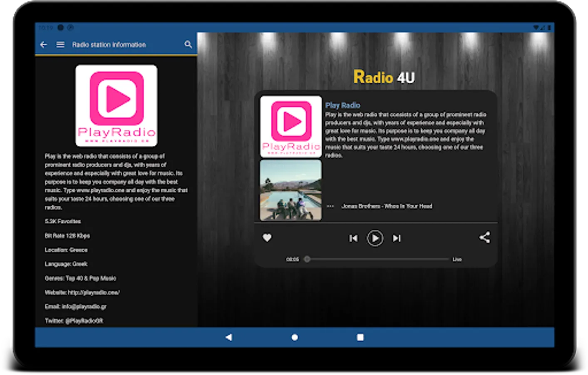
Task: Click the "5.3K Favorites" line
Action: point(63,221)
